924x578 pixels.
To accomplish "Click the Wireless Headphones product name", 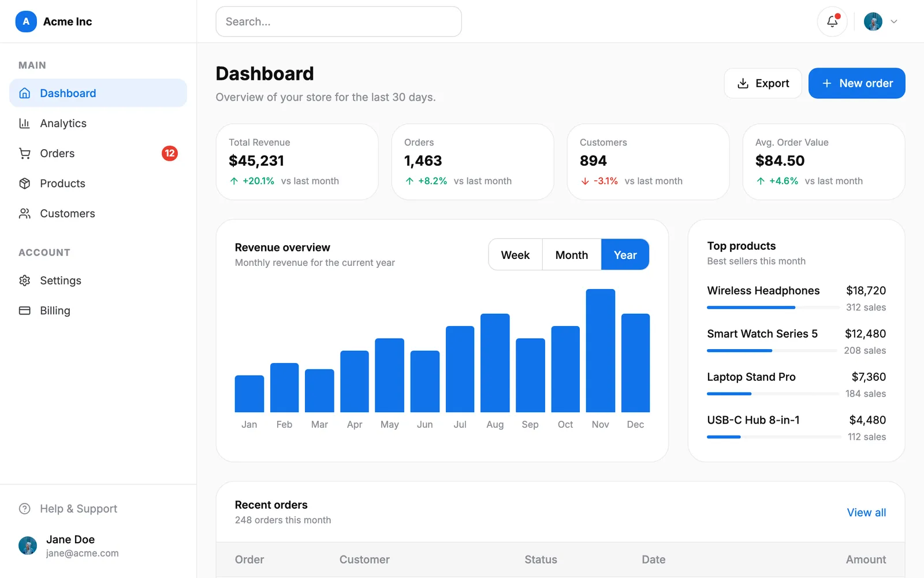I will pyautogui.click(x=763, y=291).
